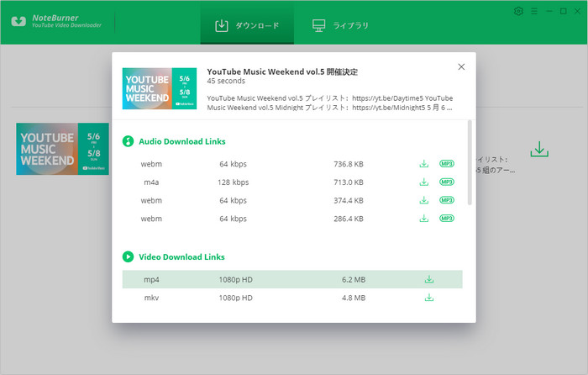Convert the 736.8 KB webm to MP3

[x=447, y=164]
